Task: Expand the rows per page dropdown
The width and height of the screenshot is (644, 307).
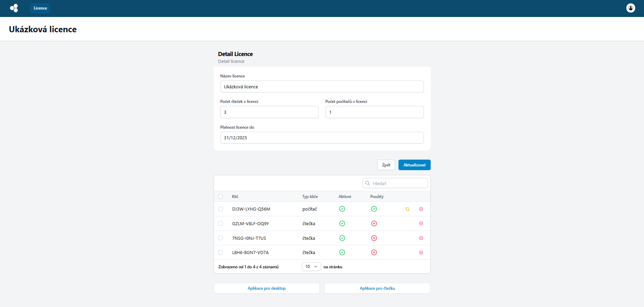Action: pos(311,267)
